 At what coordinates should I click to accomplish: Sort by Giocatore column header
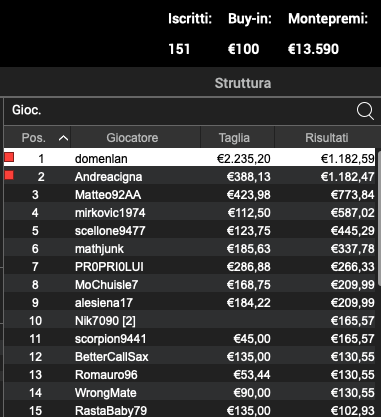tap(132, 138)
